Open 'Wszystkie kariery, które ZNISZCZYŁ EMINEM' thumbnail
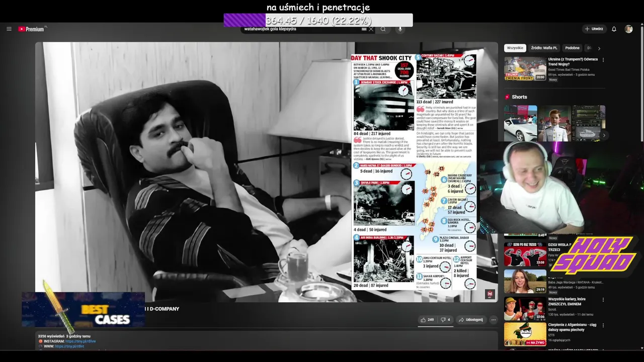The width and height of the screenshot is (644, 362). point(525,309)
